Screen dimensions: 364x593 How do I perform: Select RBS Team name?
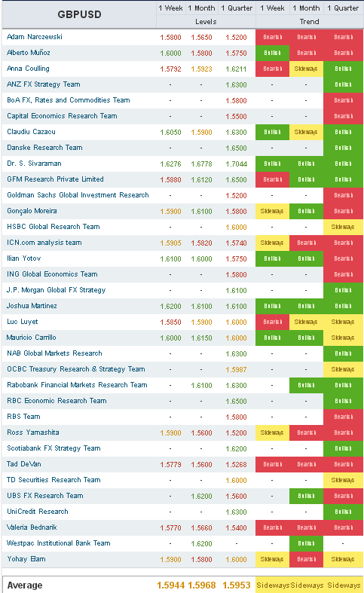coord(23,417)
